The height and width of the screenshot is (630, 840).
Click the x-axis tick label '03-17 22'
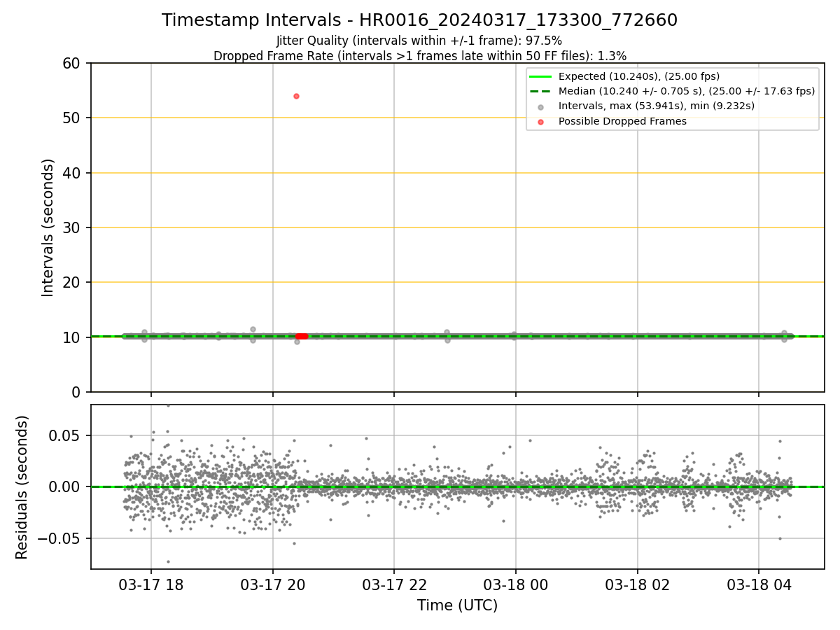coord(394,584)
